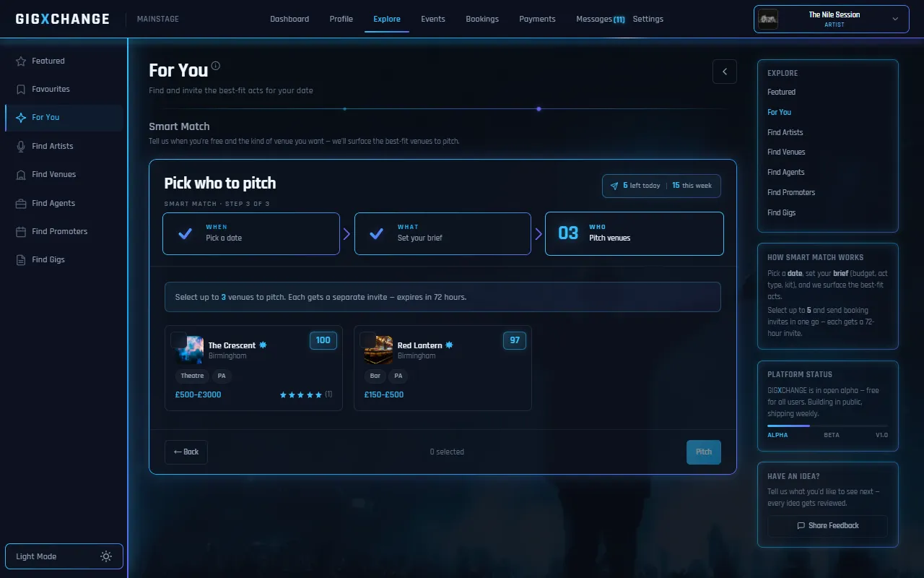Image resolution: width=924 pixels, height=578 pixels.
Task: Tick the checkbox on The Crescent card
Action: [x=178, y=340]
